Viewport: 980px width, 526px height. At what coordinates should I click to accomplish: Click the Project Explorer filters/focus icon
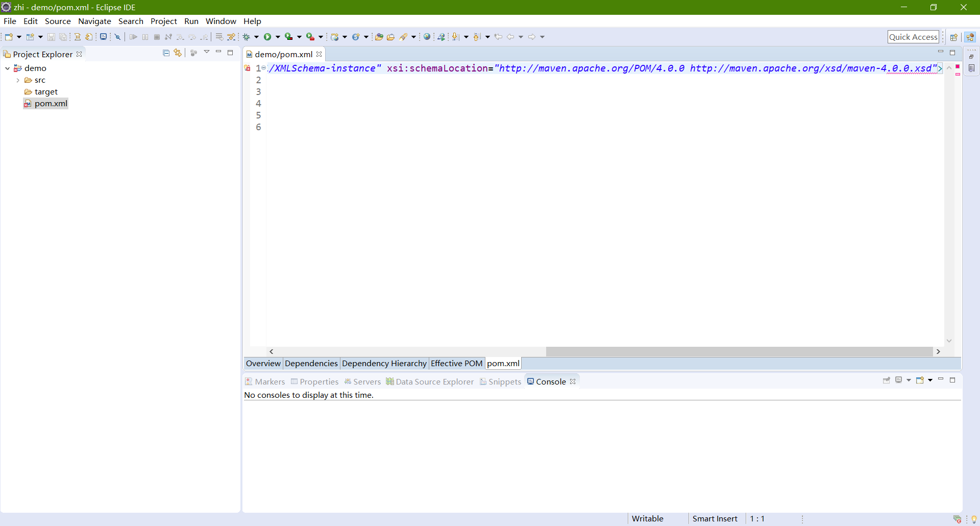coord(193,53)
